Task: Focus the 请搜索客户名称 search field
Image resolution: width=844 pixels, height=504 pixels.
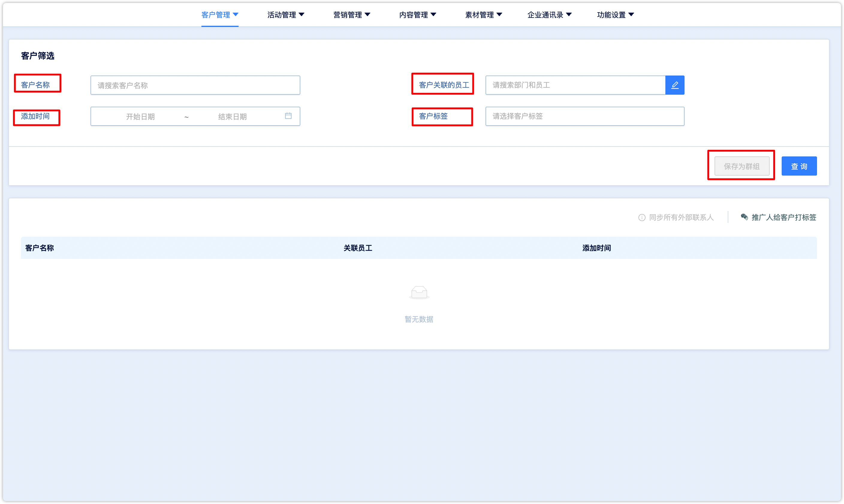Action: pos(195,85)
